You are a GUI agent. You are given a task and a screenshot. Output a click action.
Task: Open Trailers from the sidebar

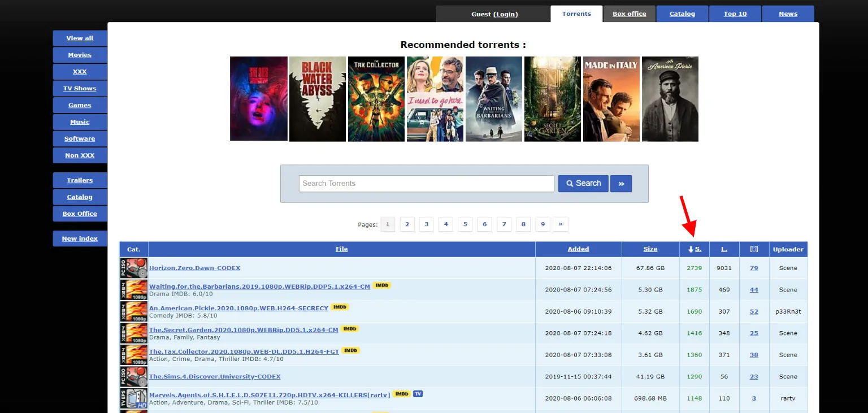click(80, 180)
